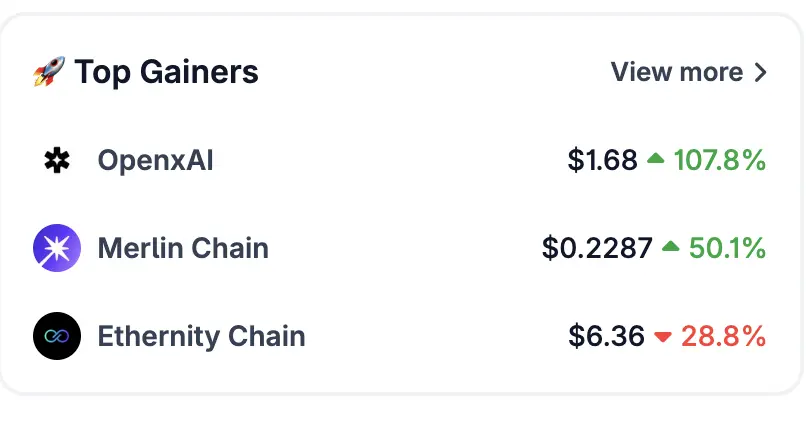
Task: Click the Top Gainers heading
Action: 166,72
